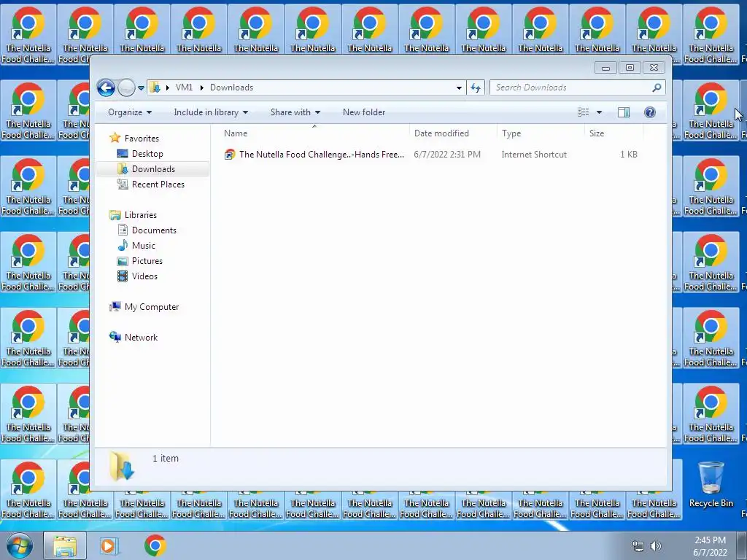Select My Computer in the navigation pane
The image size is (747, 560).
(x=152, y=307)
